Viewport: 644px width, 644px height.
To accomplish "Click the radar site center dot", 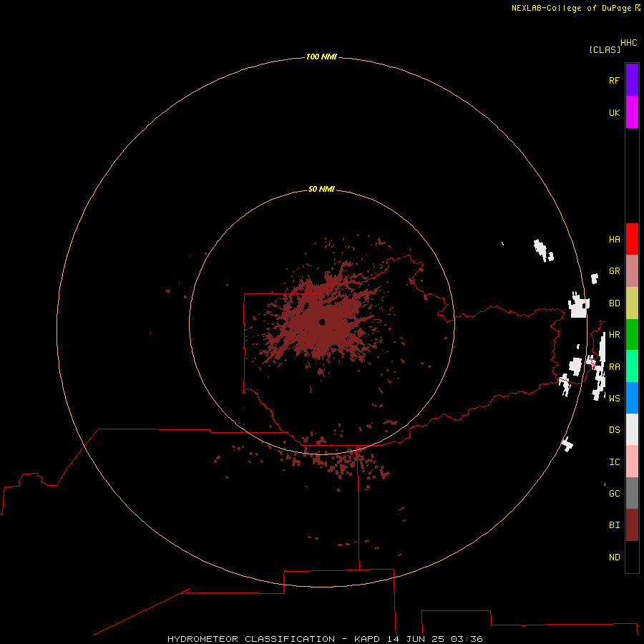I will tap(322, 322).
